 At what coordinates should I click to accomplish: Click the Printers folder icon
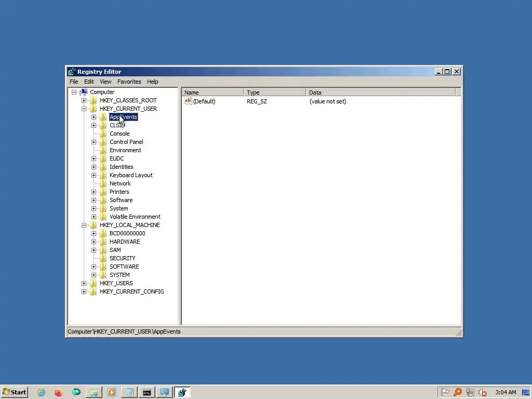[103, 192]
